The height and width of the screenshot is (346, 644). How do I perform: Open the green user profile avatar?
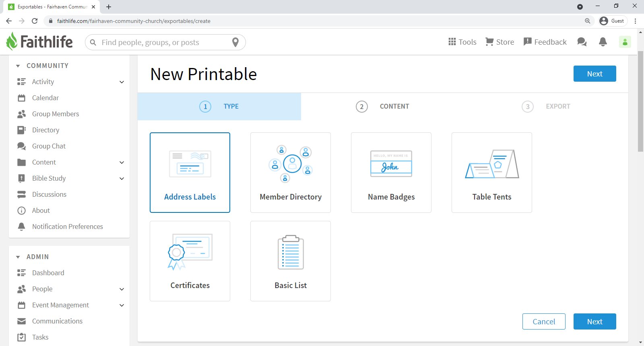[625, 42]
